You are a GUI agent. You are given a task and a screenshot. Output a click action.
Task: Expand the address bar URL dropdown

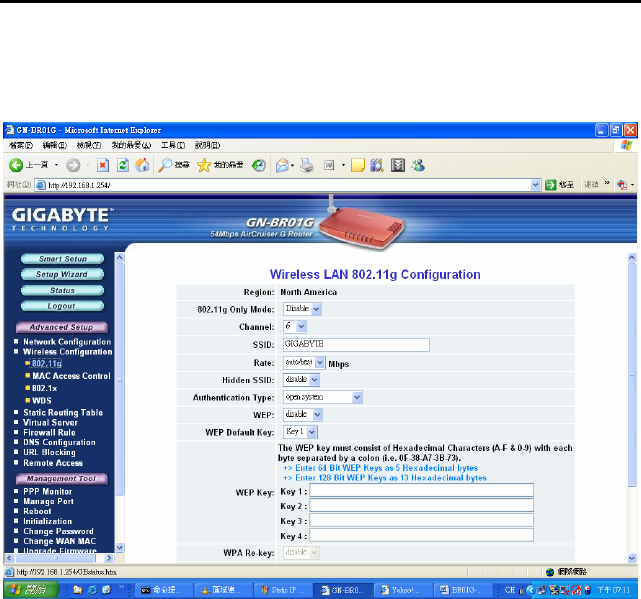click(536, 185)
